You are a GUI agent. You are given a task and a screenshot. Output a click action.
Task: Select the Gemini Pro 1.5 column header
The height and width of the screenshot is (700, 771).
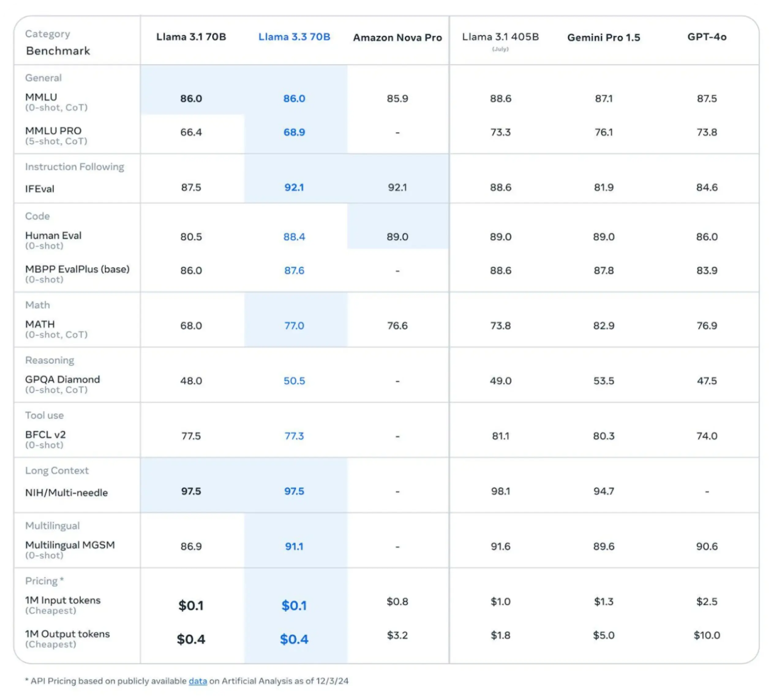tap(604, 37)
